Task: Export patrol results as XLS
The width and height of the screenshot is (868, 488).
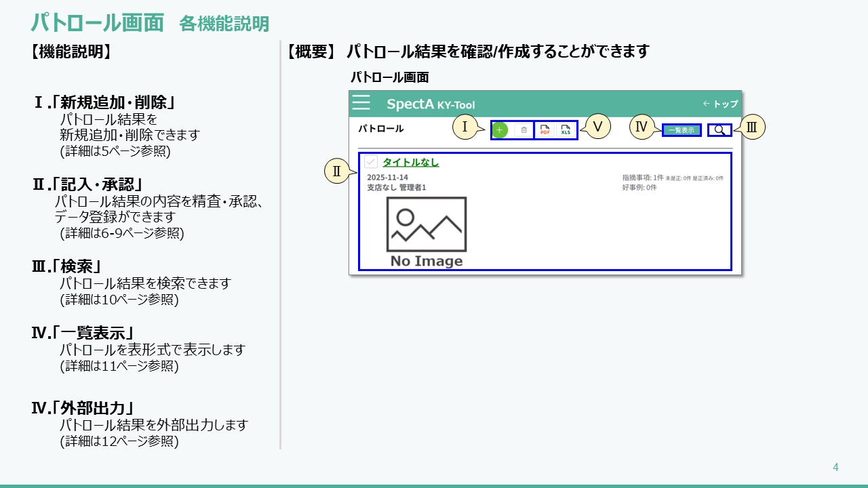Action: pos(566,129)
